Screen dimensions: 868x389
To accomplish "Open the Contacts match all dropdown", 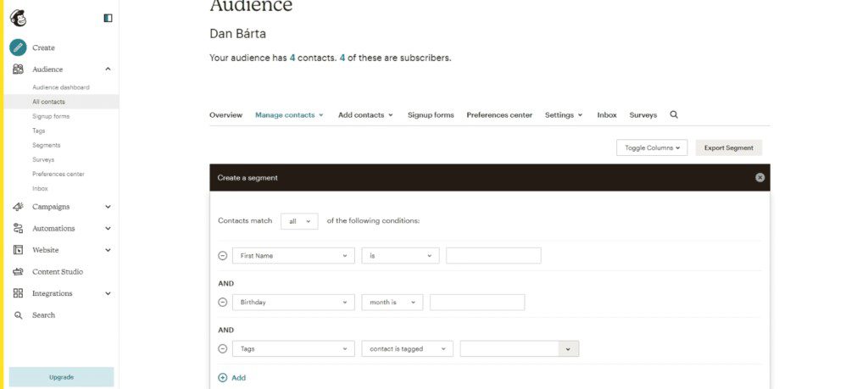I will coord(299,221).
